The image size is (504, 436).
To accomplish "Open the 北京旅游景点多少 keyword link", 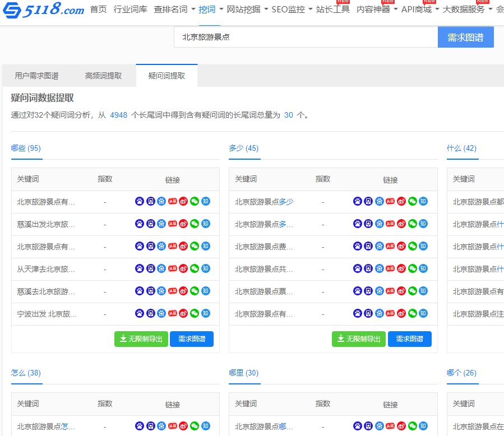I will point(264,202).
